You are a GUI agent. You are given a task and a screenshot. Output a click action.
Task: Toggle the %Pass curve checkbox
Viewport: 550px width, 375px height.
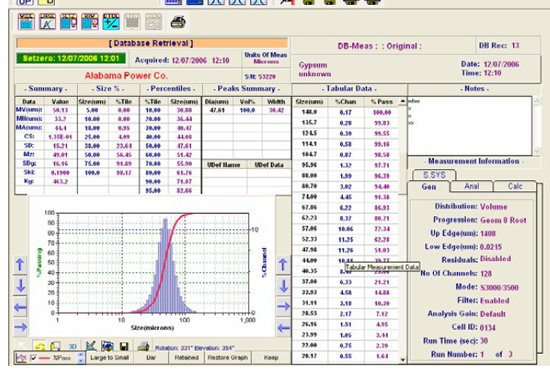33,358
